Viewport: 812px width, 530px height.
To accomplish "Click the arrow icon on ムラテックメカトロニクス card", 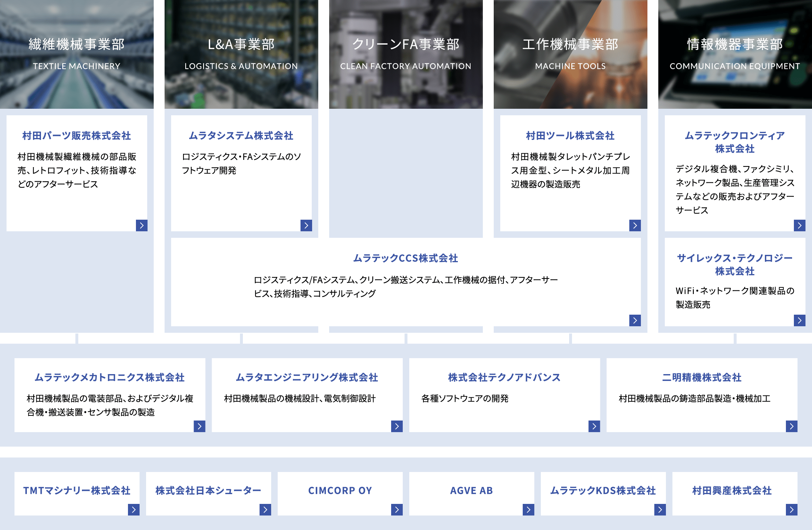I will 199,427.
